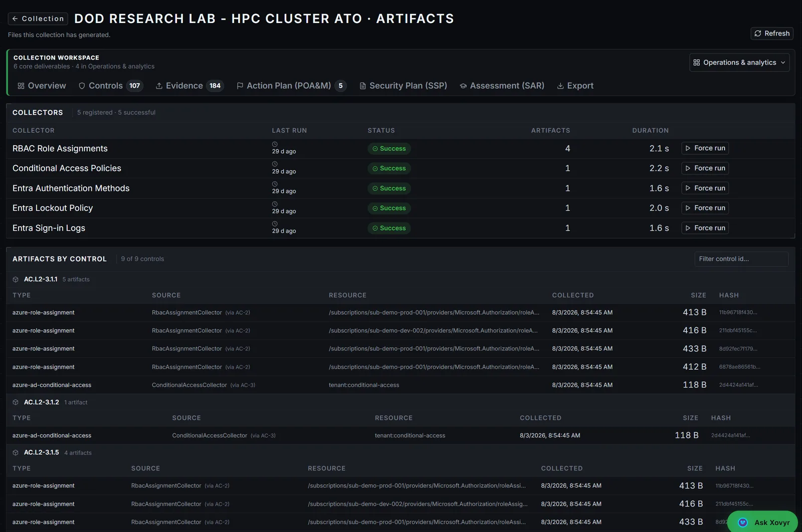Image resolution: width=802 pixels, height=532 pixels.
Task: Click the Export download icon
Action: 560,86
